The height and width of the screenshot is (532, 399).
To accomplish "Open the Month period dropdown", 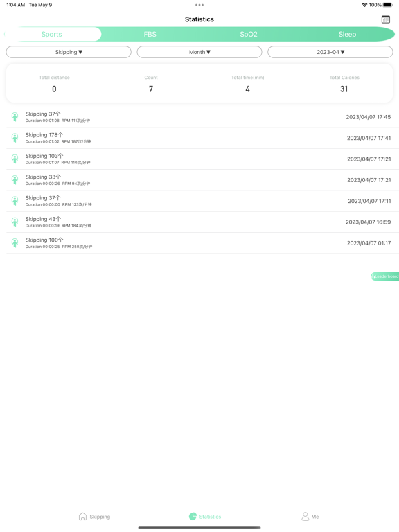I will [x=199, y=52].
